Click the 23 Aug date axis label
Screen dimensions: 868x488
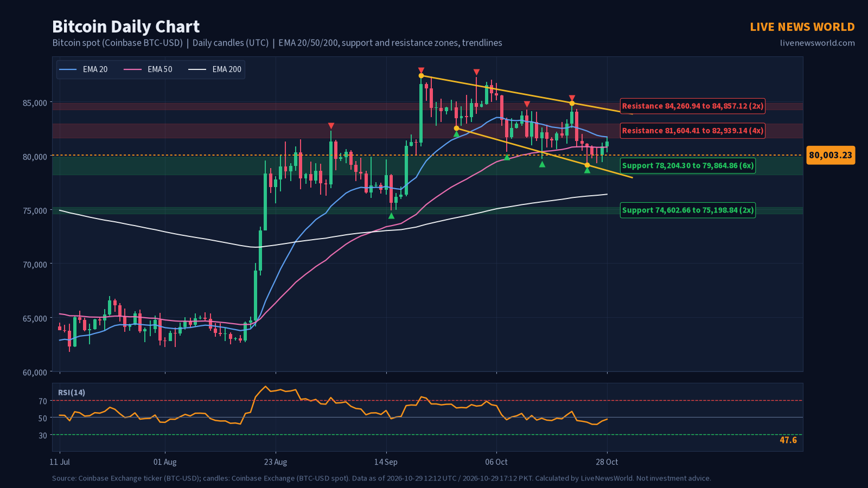pos(276,462)
